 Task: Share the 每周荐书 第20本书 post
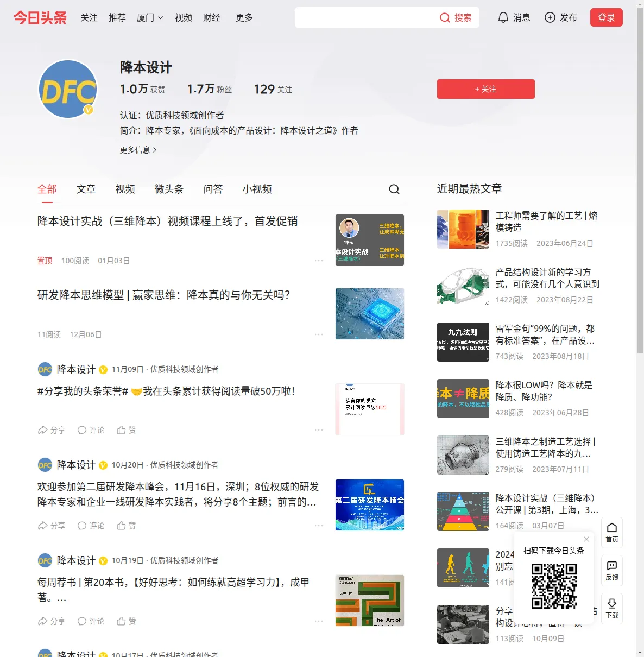[51, 621]
